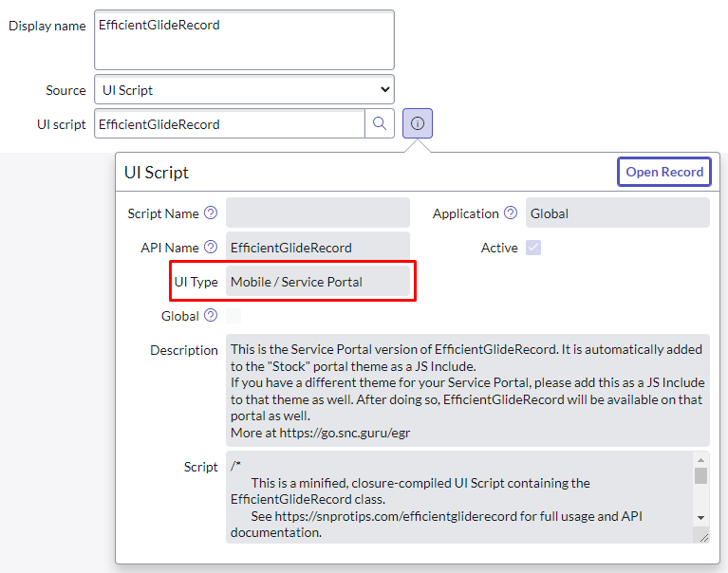Screen dimensions: 728x573
Task: Click the Global field help icon
Action: coord(211,316)
